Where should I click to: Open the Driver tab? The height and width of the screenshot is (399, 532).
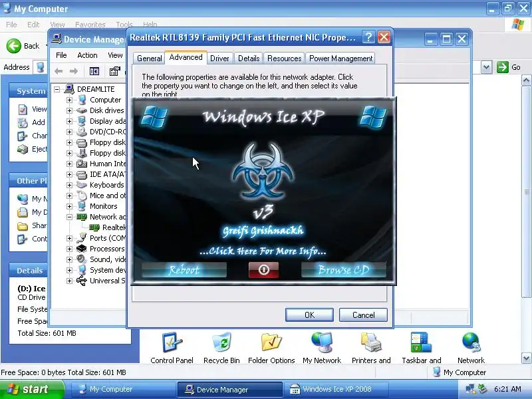(219, 59)
